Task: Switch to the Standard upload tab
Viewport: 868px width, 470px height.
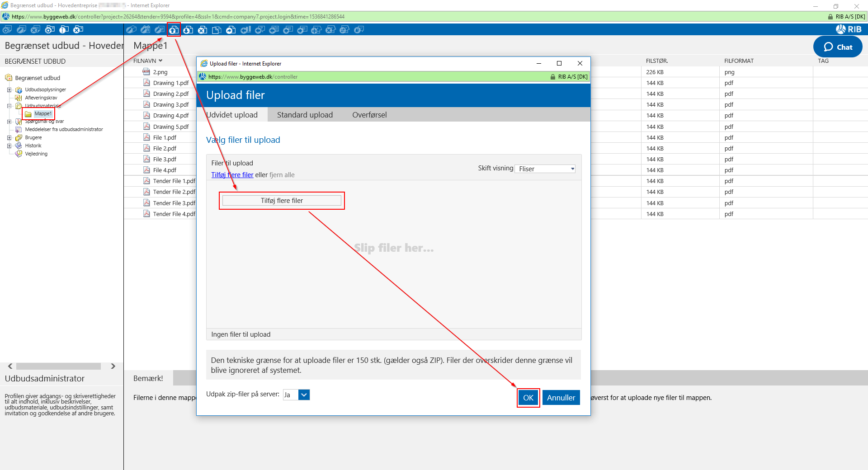Action: tap(305, 115)
